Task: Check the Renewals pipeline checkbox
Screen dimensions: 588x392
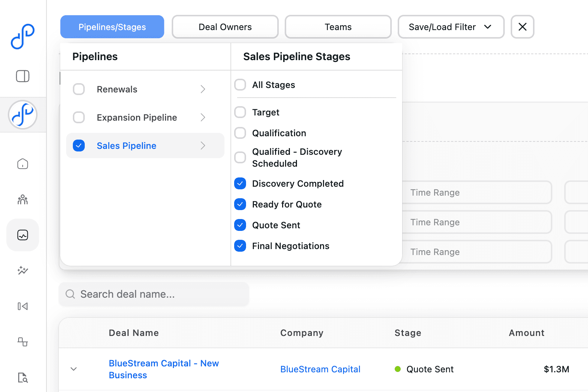Action: point(79,89)
